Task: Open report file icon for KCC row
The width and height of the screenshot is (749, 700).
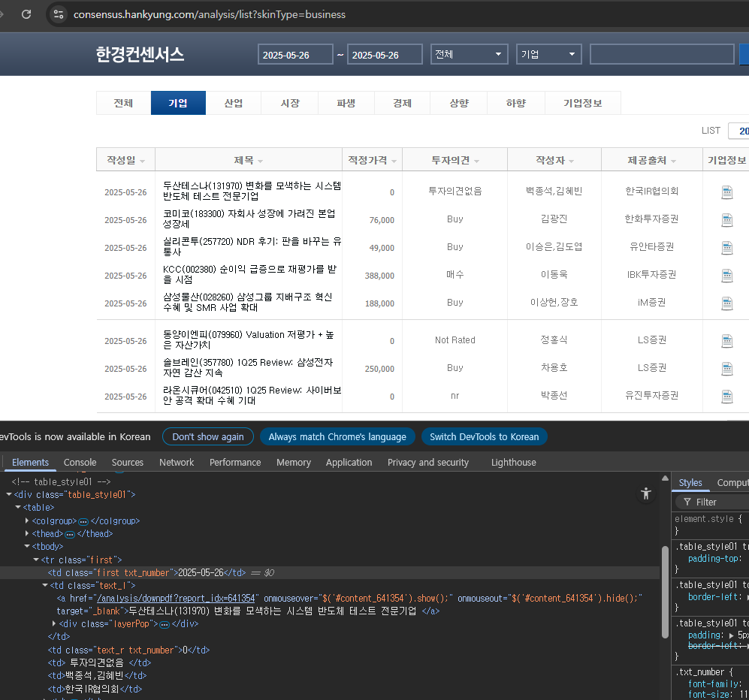Action: [726, 275]
